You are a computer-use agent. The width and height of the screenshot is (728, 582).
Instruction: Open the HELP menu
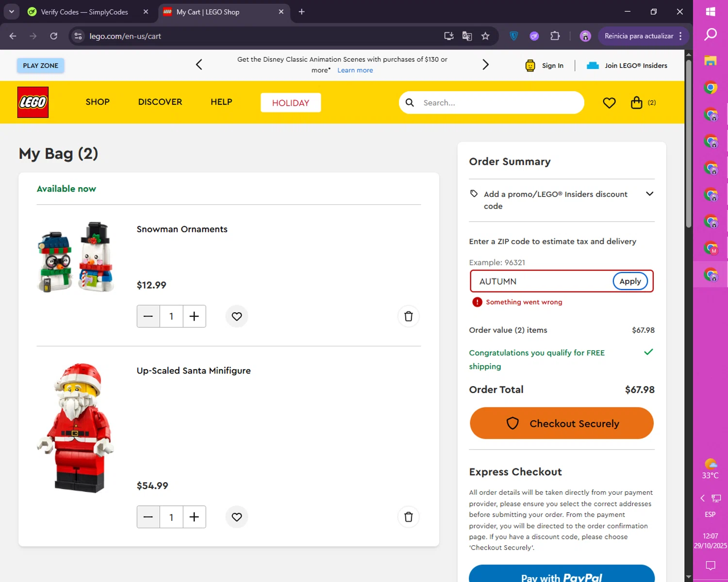click(221, 102)
